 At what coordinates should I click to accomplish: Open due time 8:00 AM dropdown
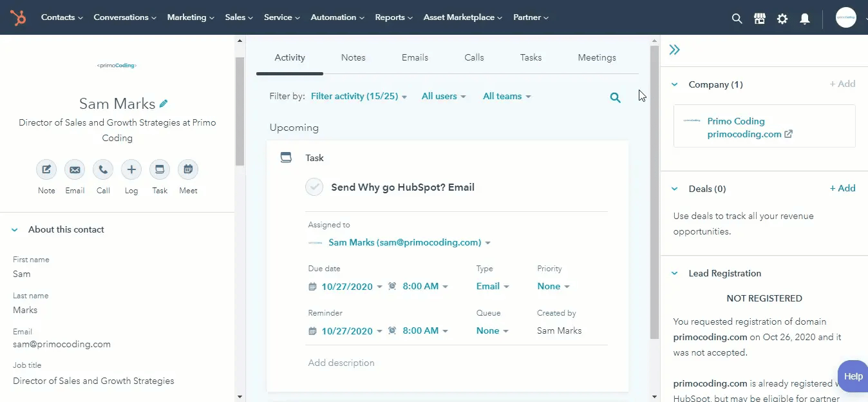coord(425,286)
